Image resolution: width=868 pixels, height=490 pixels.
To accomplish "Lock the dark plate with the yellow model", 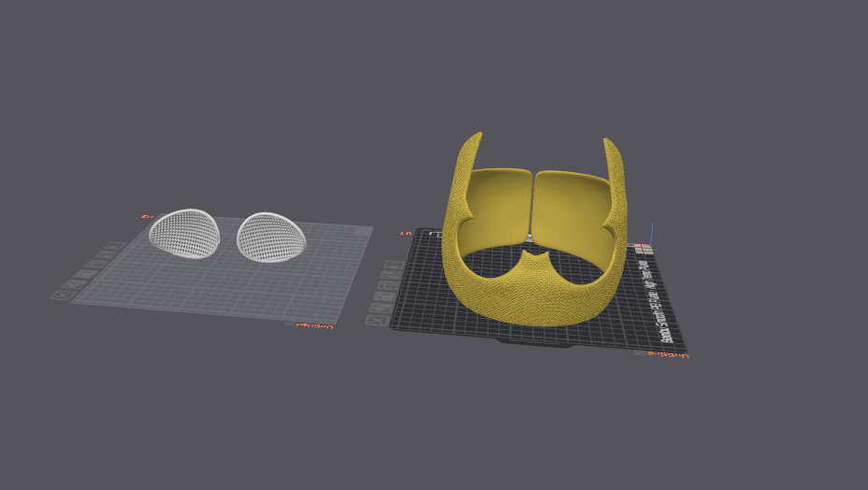I will pos(389,285).
